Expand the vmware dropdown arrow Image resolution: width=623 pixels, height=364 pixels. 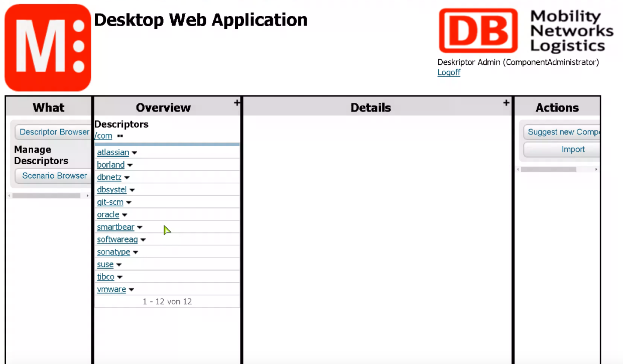click(x=131, y=290)
